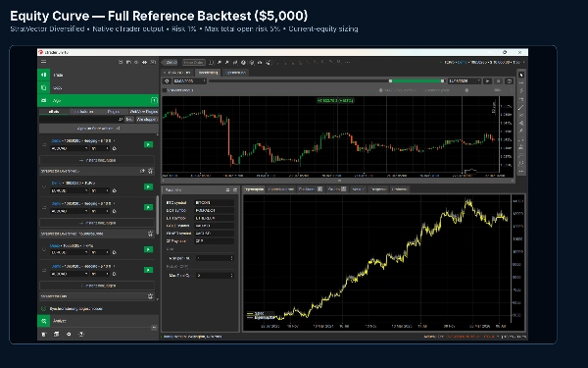Open the Backtesting tab
This screenshot has width=588, height=368.
click(x=208, y=73)
